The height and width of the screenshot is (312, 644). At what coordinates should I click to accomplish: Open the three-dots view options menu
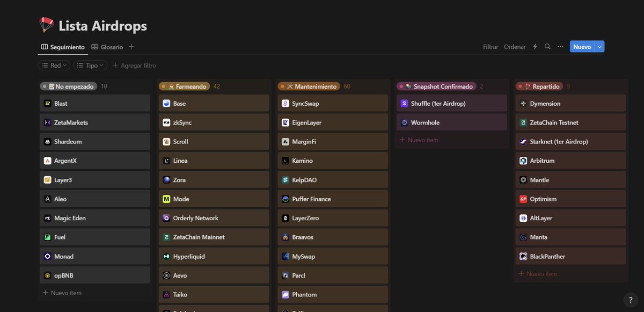(560, 47)
